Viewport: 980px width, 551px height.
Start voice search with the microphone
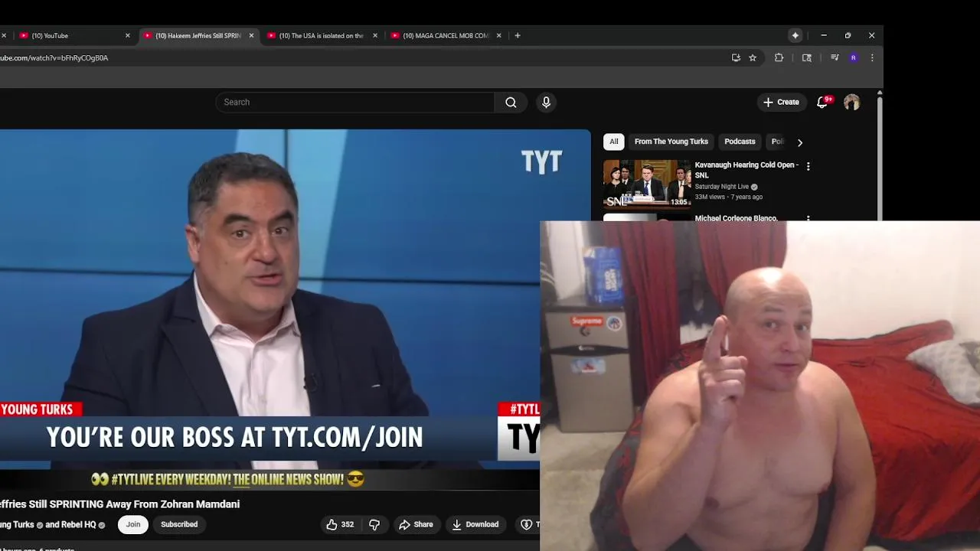(546, 103)
